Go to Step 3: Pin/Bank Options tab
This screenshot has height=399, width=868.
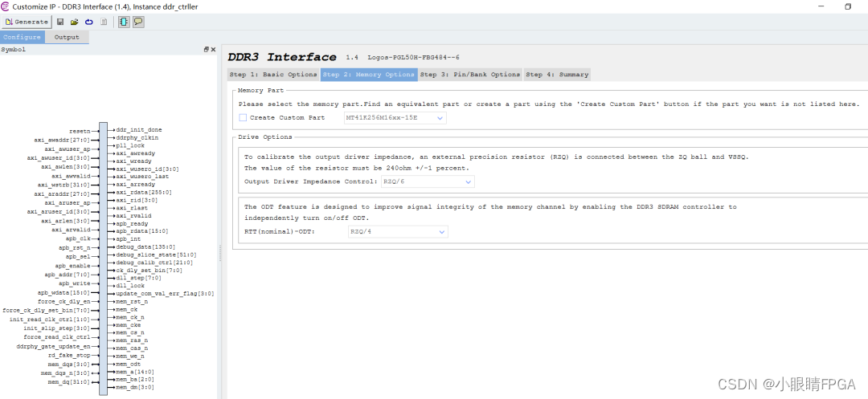point(470,75)
